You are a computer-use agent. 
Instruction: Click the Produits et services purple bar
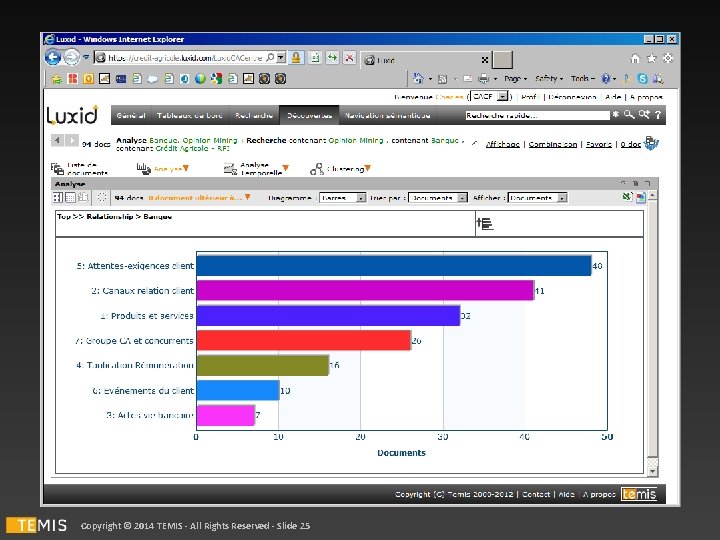[x=328, y=315]
